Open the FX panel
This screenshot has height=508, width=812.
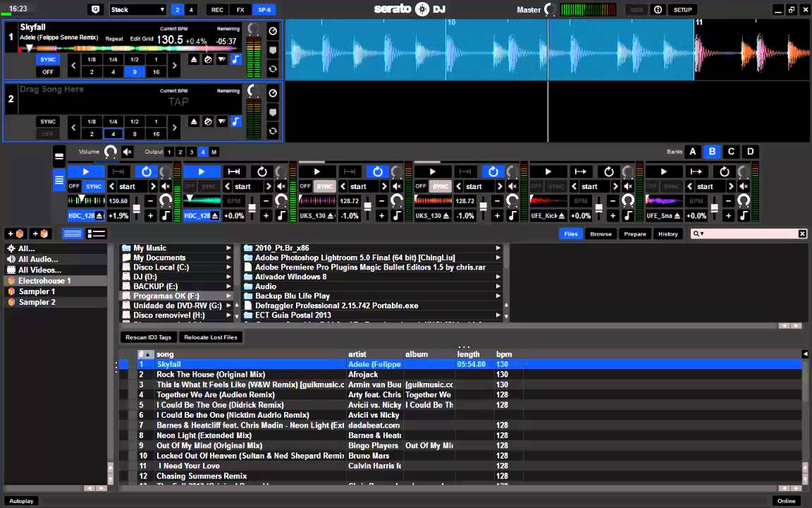[240, 9]
